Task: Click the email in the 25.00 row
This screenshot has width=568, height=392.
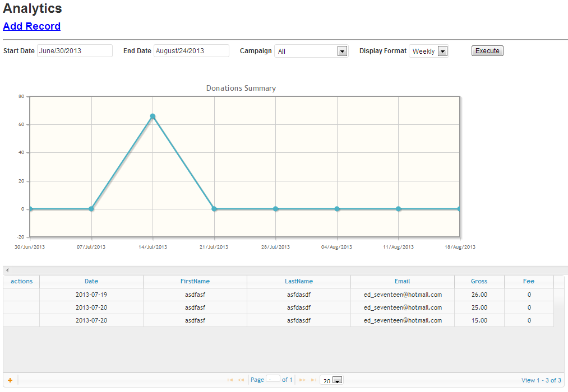Action: (403, 308)
